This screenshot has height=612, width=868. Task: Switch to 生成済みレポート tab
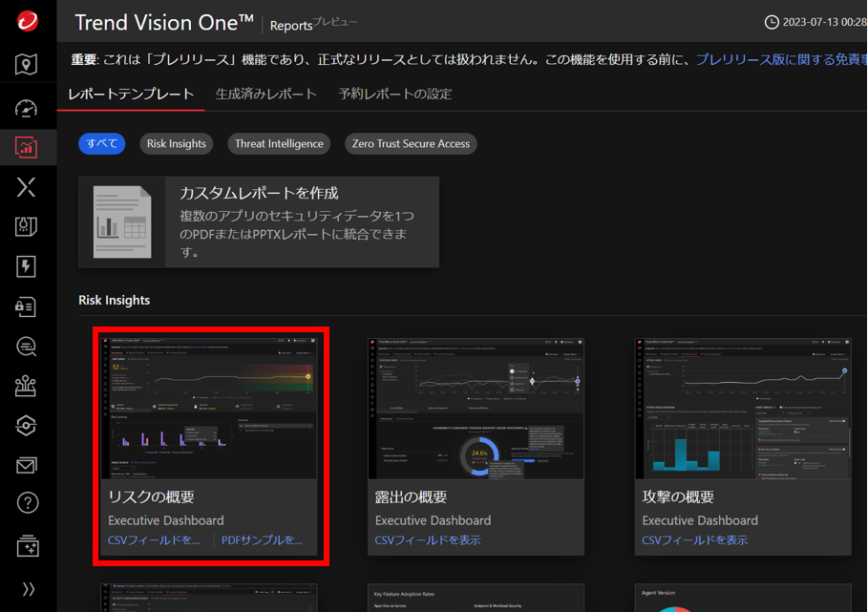265,95
